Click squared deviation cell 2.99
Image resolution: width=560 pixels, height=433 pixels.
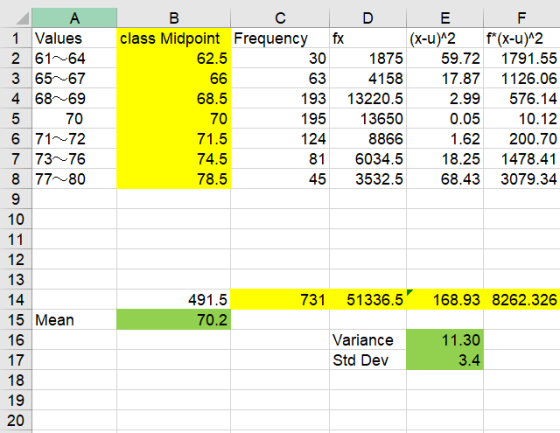445,99
